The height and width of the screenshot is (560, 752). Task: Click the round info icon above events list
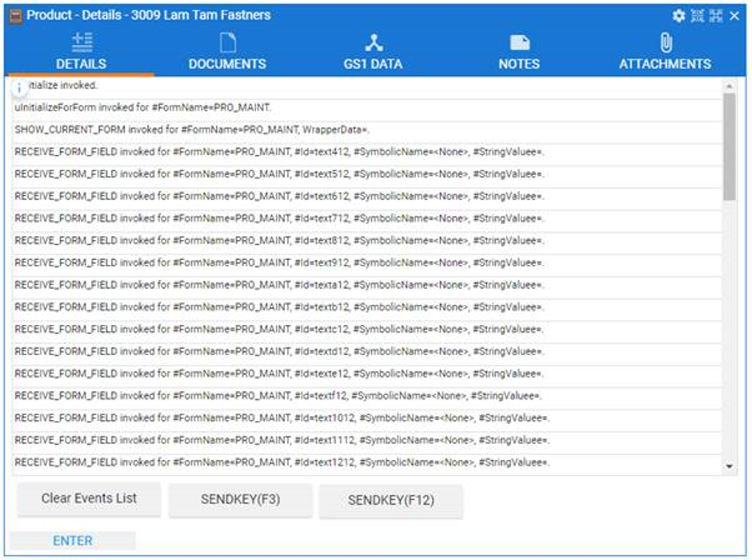click(18, 88)
